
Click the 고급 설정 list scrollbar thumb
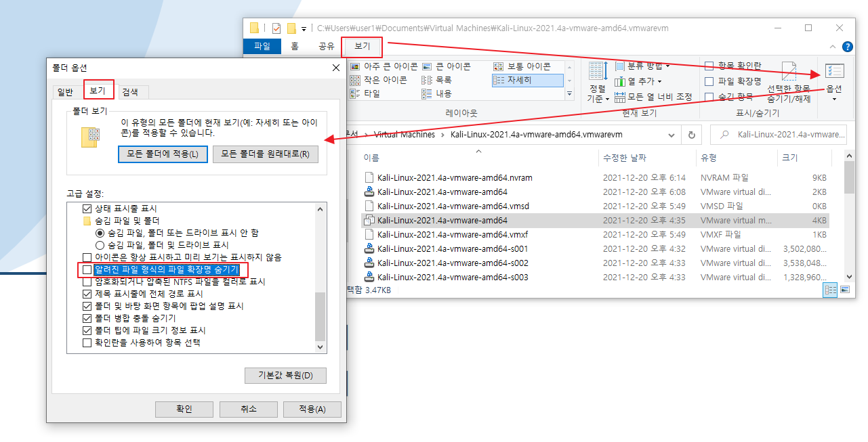pos(321,316)
